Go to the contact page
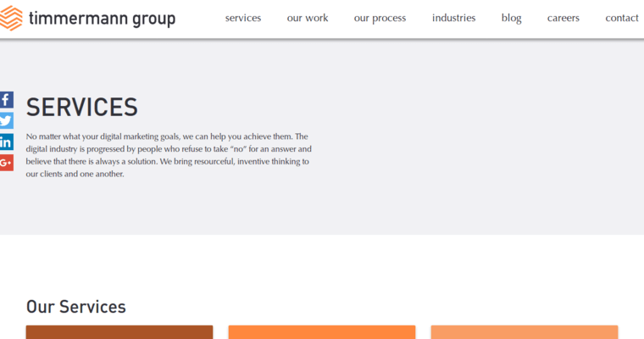 [622, 18]
